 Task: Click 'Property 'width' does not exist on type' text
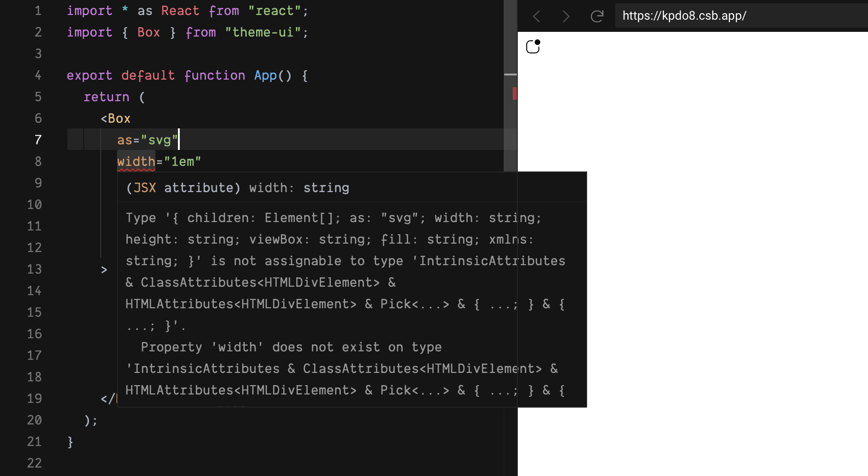[x=291, y=347]
